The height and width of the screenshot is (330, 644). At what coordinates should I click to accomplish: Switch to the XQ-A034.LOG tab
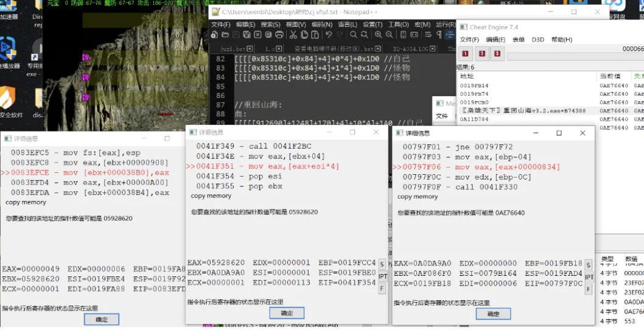410,49
